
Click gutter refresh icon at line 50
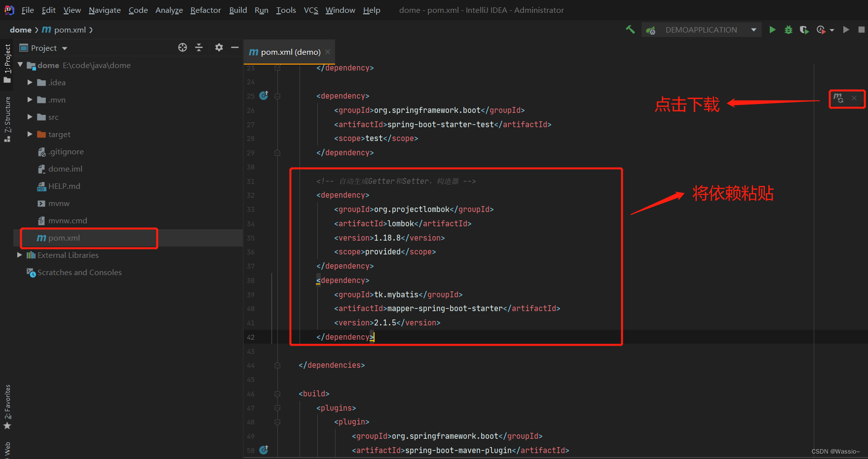(264, 450)
